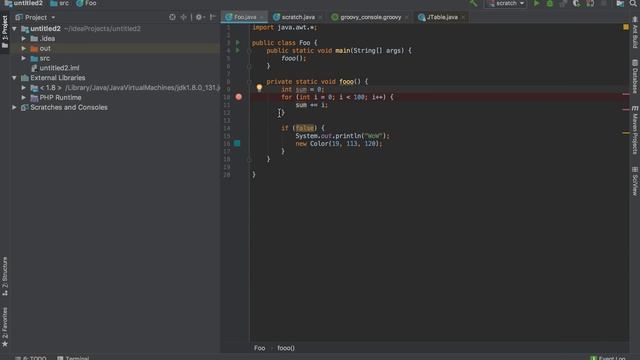Run the scratch configuration with green play
This screenshot has width=640, height=360.
point(536,3)
